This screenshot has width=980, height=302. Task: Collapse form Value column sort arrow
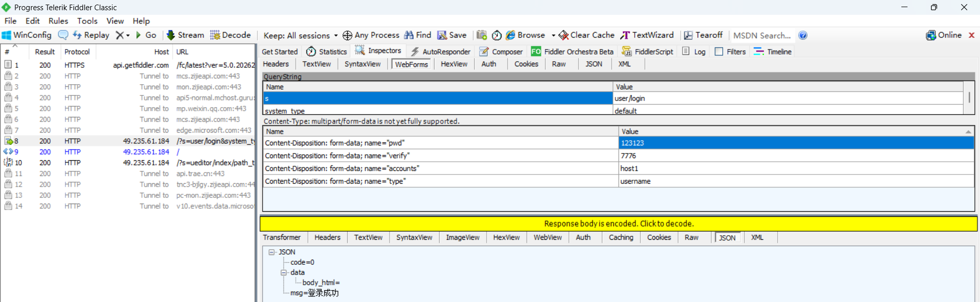click(968, 132)
